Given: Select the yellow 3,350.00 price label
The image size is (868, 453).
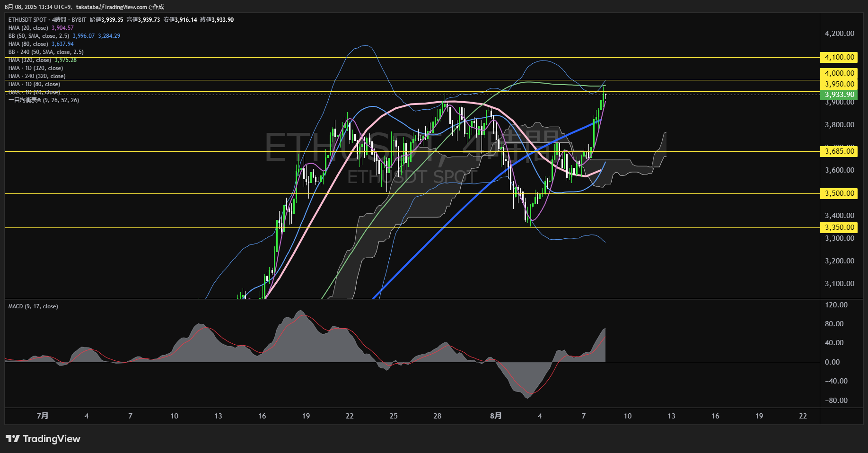Looking at the screenshot, I should (x=839, y=227).
